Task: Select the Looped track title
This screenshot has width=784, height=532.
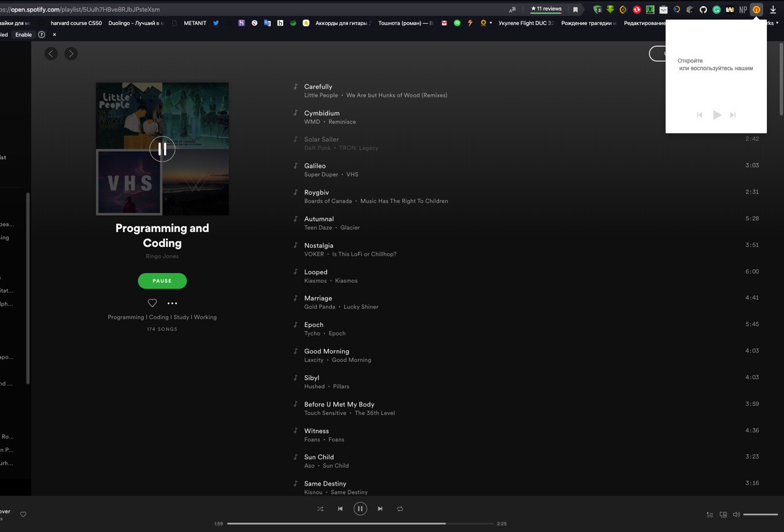Action: coord(316,272)
